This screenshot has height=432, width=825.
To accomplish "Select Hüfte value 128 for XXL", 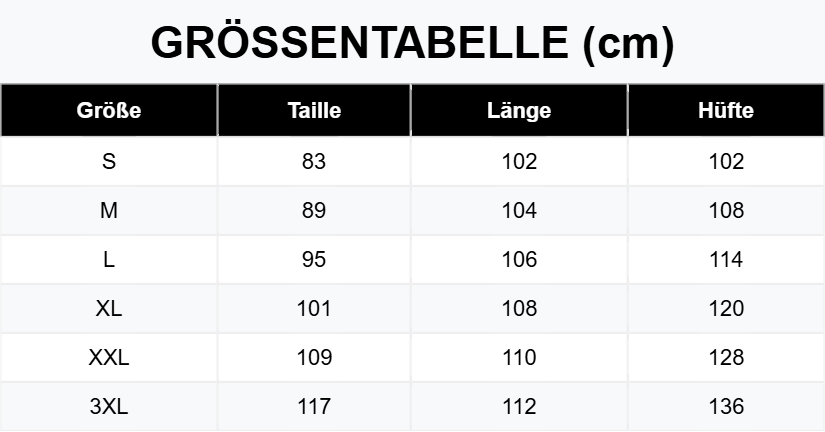I will (x=726, y=357).
